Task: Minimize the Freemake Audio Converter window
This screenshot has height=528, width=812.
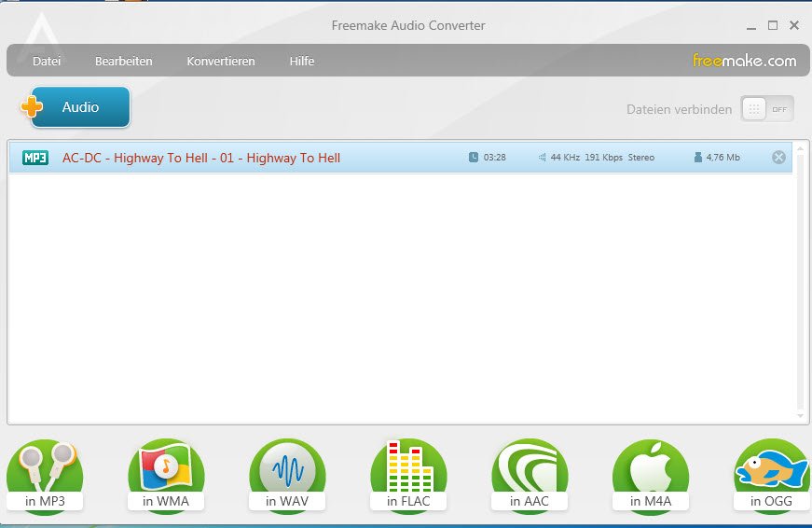Action: [x=751, y=26]
